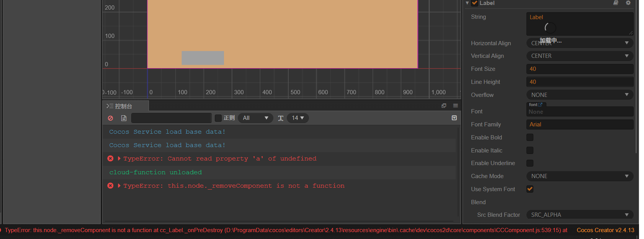Click first 'Cocos Service load base data!' log
The width and height of the screenshot is (644, 239).
167,132
